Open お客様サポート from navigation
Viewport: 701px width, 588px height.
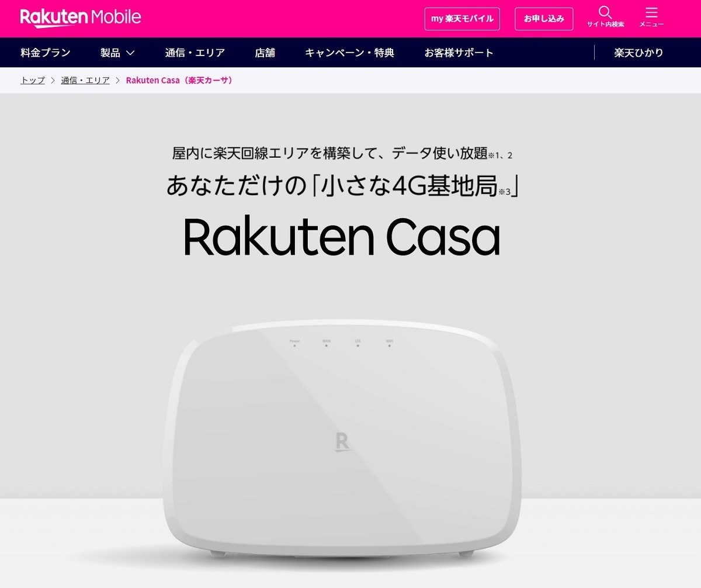point(459,53)
